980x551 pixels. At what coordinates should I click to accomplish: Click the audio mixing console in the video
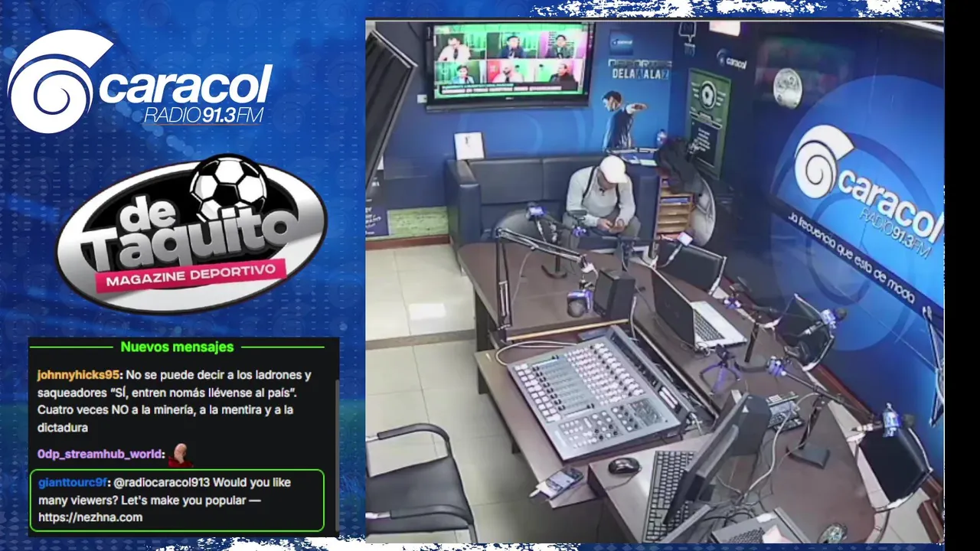tap(597, 392)
